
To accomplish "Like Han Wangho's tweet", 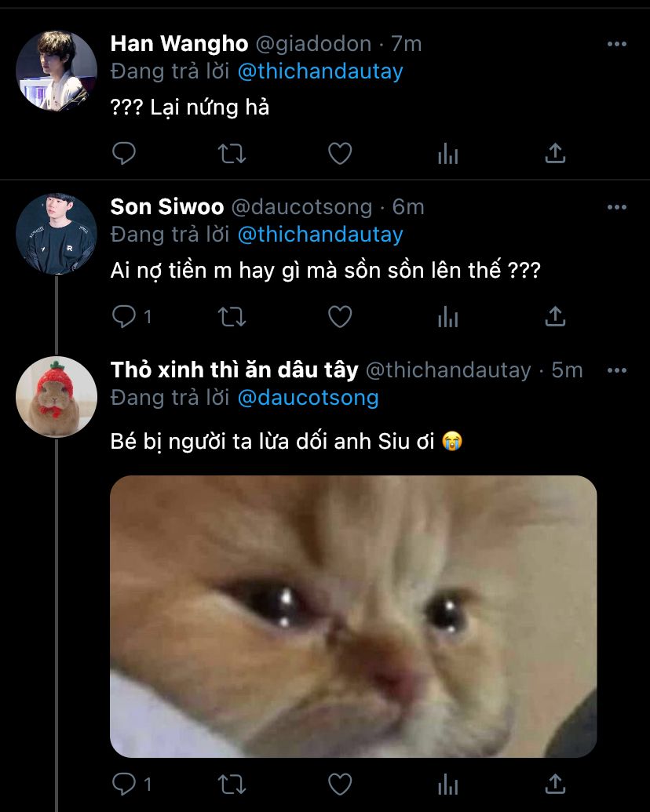I will (x=339, y=153).
